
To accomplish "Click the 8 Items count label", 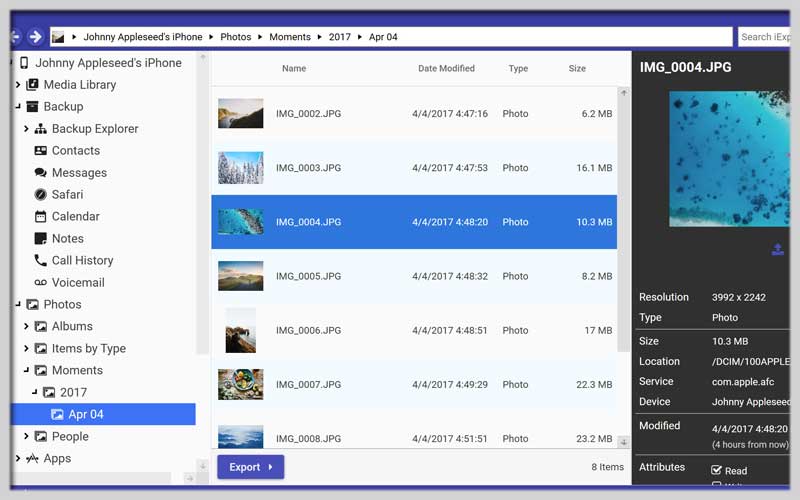I will pos(607,467).
